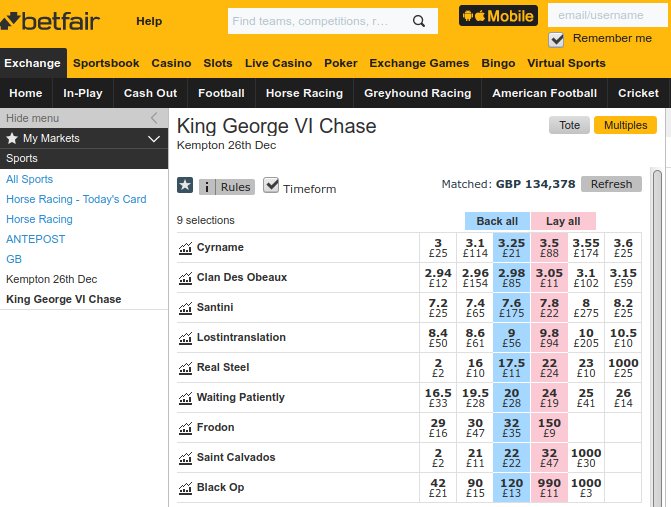This screenshot has height=507, width=671.
Task: Toggle the Remember me checkbox
Action: tap(556, 39)
